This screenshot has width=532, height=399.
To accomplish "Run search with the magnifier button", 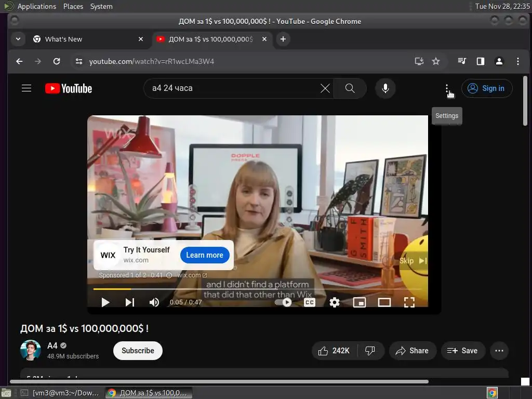I will click(350, 88).
